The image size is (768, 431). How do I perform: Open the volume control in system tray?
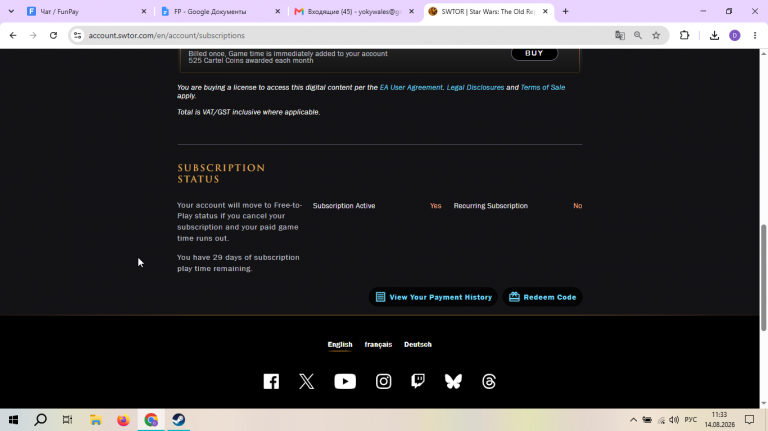(x=674, y=420)
